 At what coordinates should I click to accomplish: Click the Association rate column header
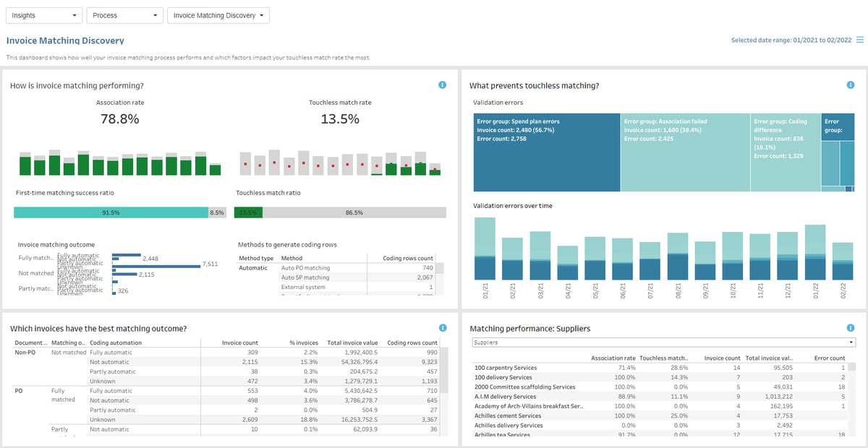pyautogui.click(x=613, y=358)
